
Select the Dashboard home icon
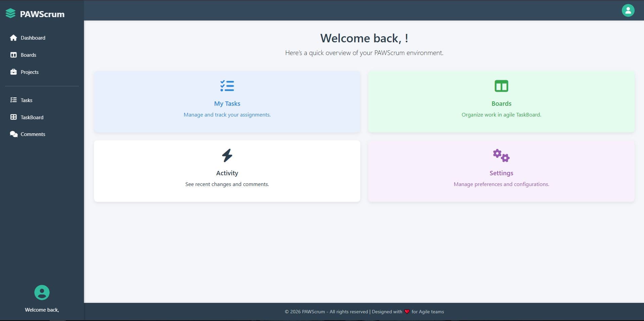[13, 38]
